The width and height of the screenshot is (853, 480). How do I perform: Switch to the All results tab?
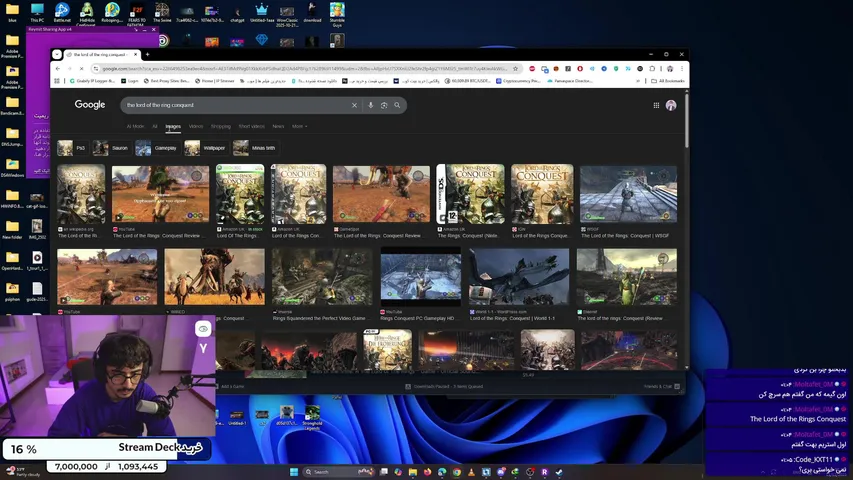click(x=154, y=126)
